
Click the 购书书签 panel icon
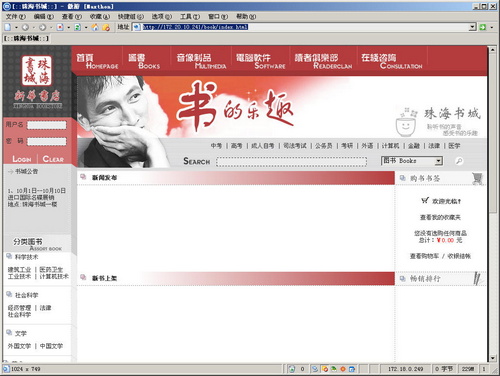pyautogui.click(x=403, y=178)
